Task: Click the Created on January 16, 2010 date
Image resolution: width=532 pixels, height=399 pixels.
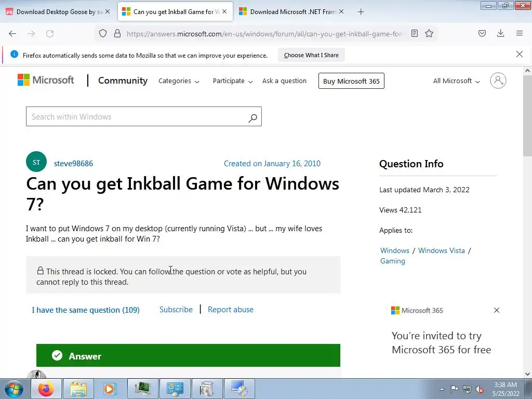Action: click(x=272, y=164)
